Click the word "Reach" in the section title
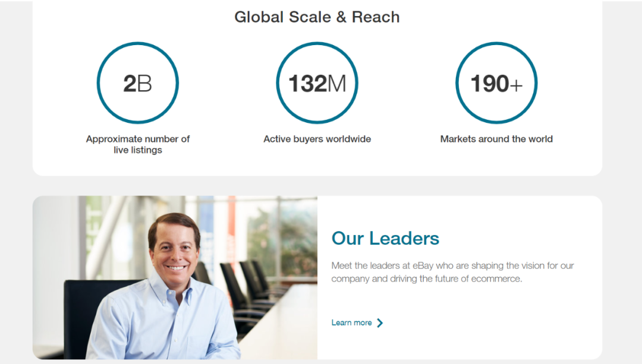This screenshot has width=642, height=364. click(x=376, y=17)
